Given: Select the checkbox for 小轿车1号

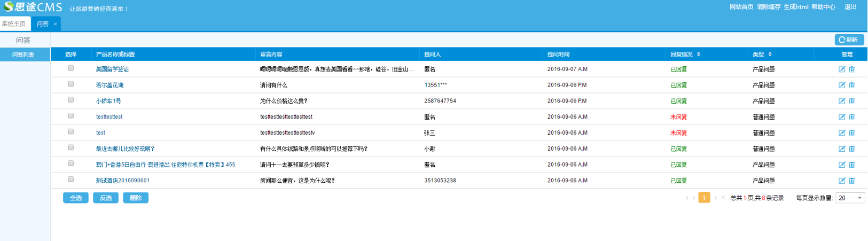Looking at the screenshot, I should [x=71, y=100].
